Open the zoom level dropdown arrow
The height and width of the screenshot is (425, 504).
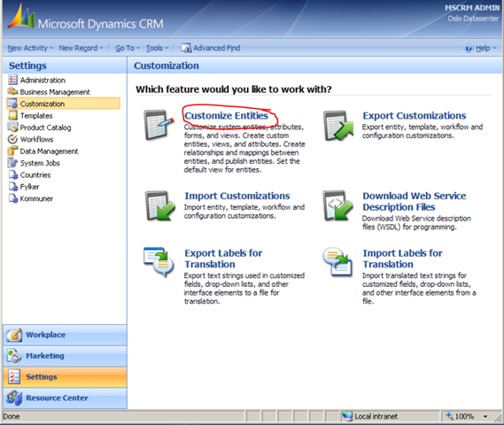click(x=485, y=416)
